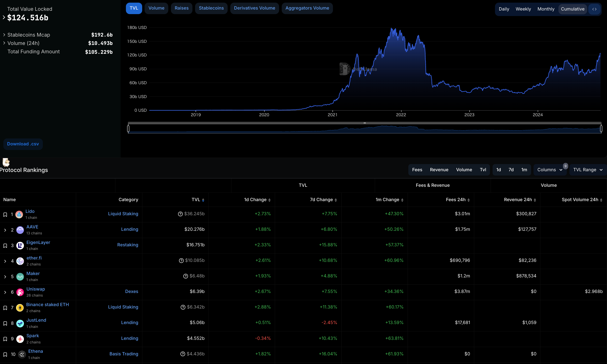Switch chart grouping to Weekly

(523, 9)
